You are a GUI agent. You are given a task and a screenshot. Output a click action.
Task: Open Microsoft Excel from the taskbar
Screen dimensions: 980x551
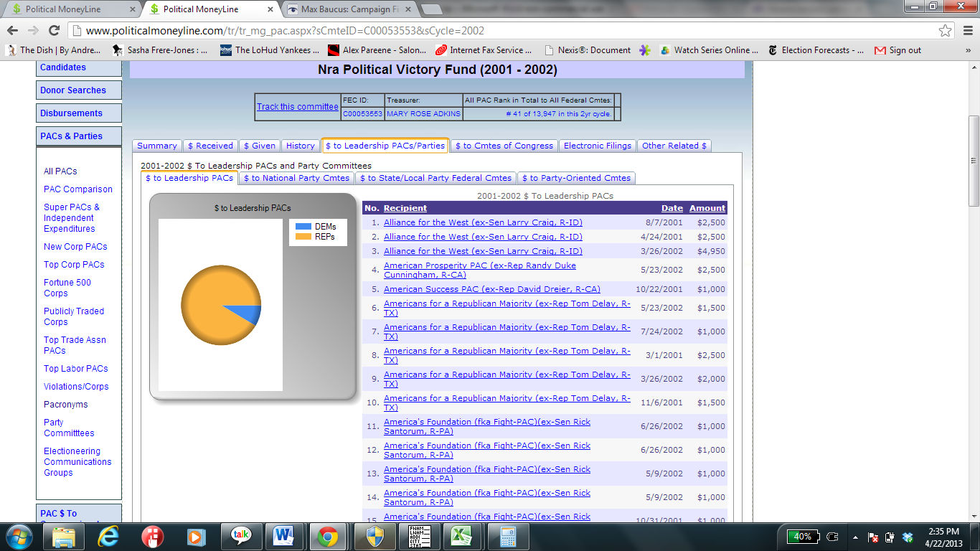click(x=461, y=536)
